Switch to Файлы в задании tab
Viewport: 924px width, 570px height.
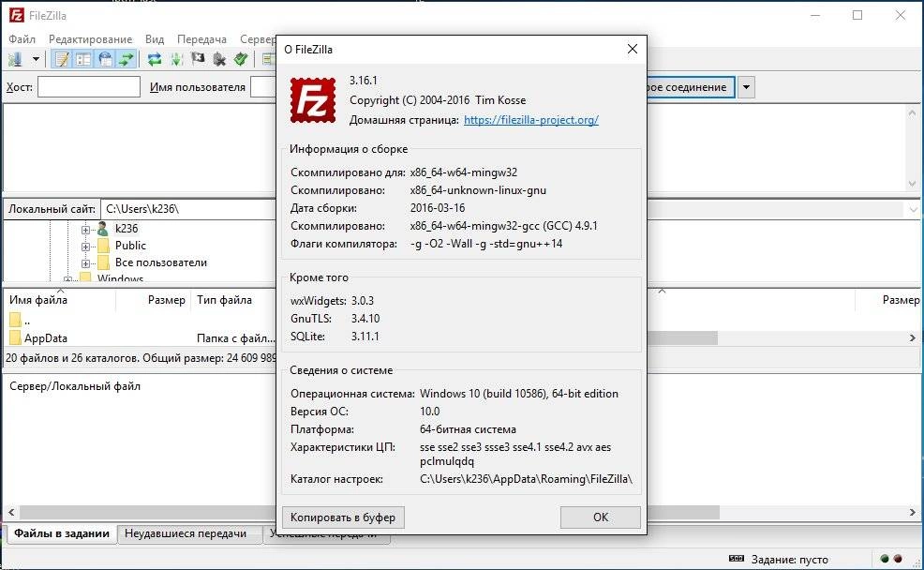[61, 533]
